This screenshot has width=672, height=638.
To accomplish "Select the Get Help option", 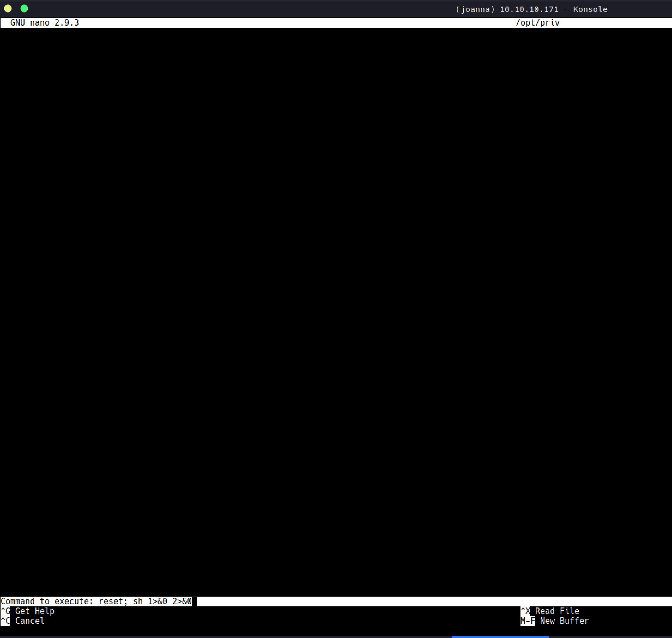I will click(35, 611).
